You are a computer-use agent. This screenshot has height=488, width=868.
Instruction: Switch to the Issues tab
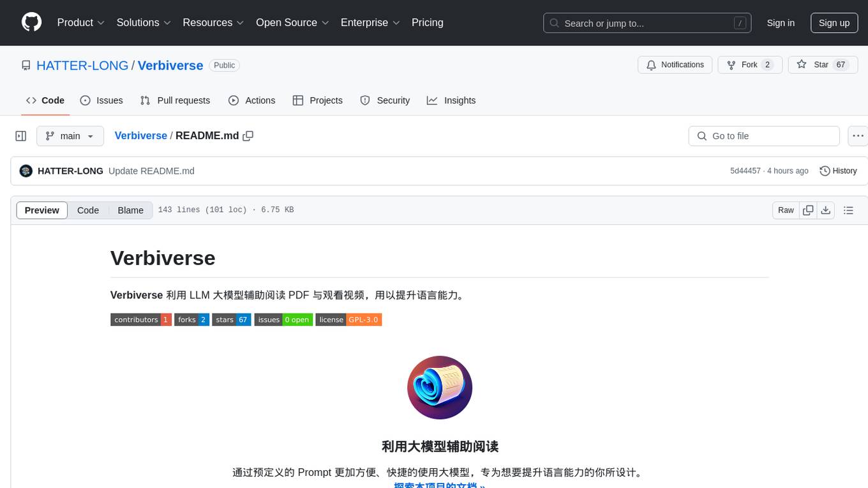coord(101,100)
